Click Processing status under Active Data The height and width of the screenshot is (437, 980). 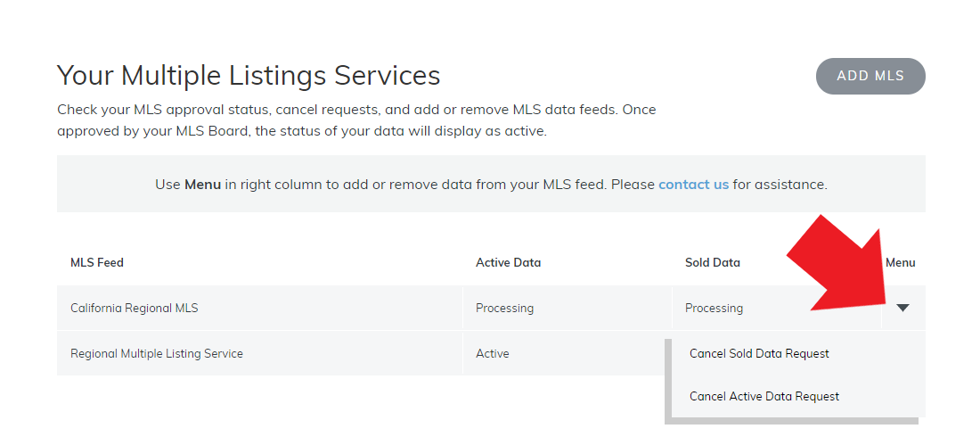pos(504,308)
